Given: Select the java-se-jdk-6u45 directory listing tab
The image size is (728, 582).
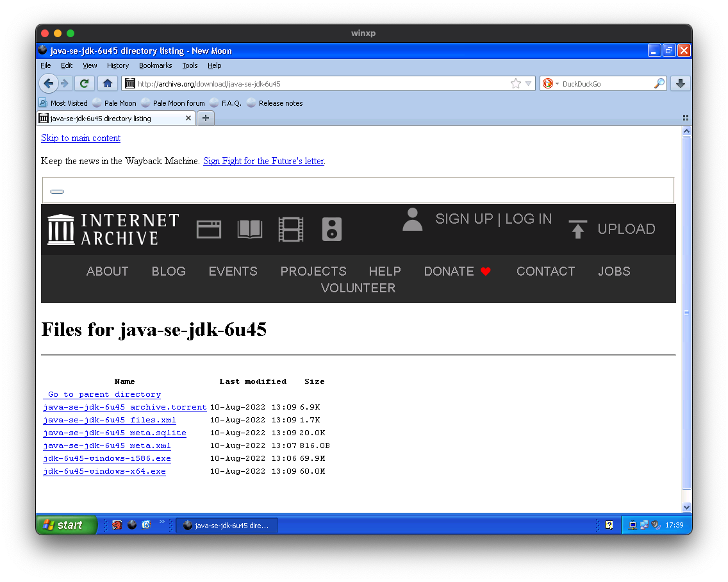Looking at the screenshot, I should 116,119.
